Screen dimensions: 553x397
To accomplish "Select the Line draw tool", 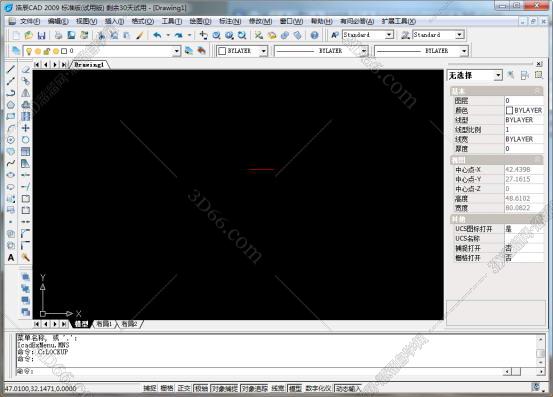I will coord(11,69).
